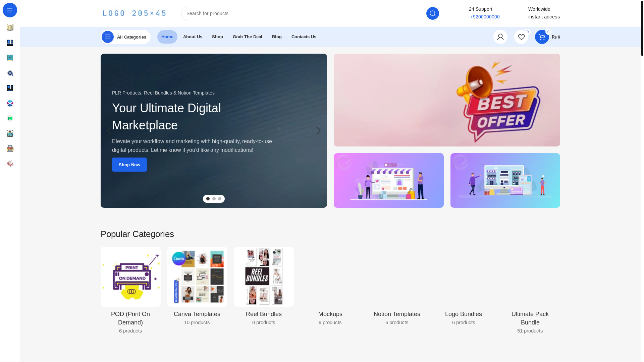
Task: Open the Notion Templates category link
Action: pyautogui.click(x=397, y=314)
